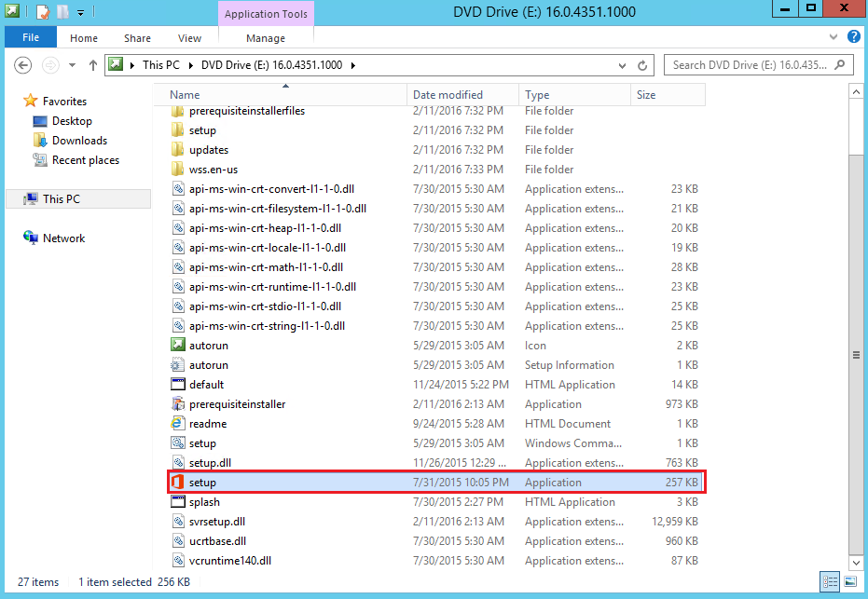Image resolution: width=868 pixels, height=599 pixels.
Task: Click the Back navigation arrow
Action: click(22, 65)
